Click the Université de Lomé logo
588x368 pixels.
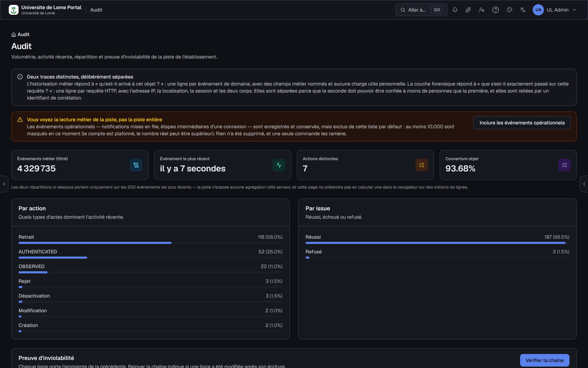click(x=14, y=10)
